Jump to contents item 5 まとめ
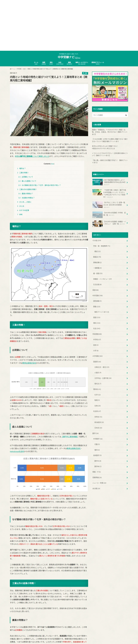The width and height of the screenshot is (138, 644). 21,206
